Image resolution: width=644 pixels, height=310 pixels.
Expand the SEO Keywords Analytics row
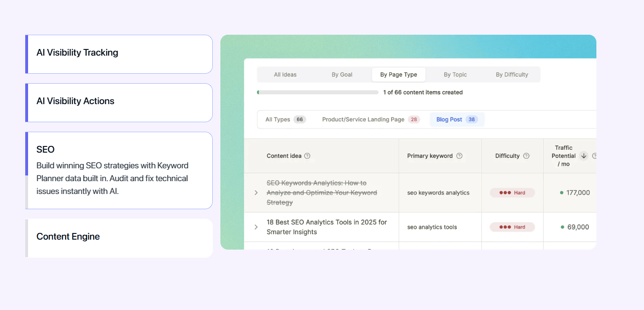coord(256,193)
